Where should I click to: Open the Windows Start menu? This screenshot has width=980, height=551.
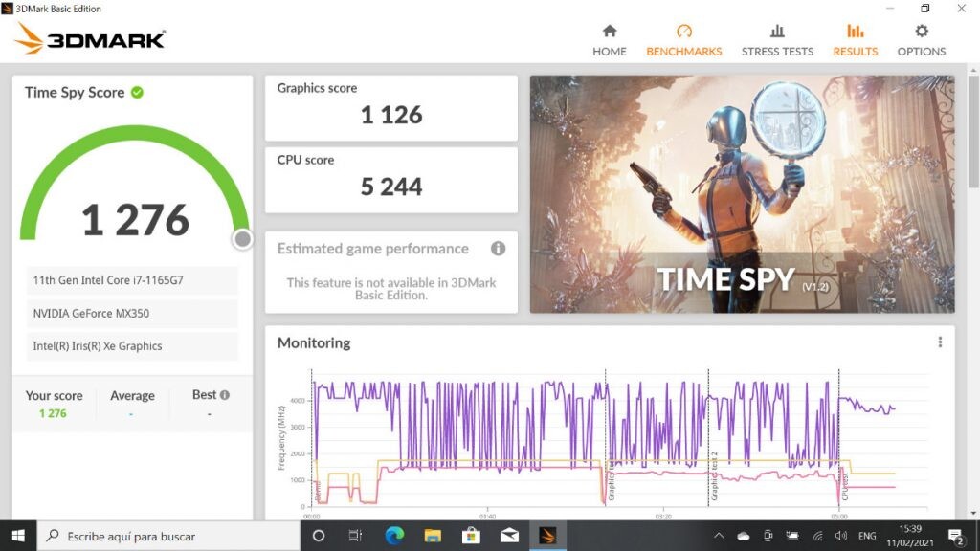point(18,536)
